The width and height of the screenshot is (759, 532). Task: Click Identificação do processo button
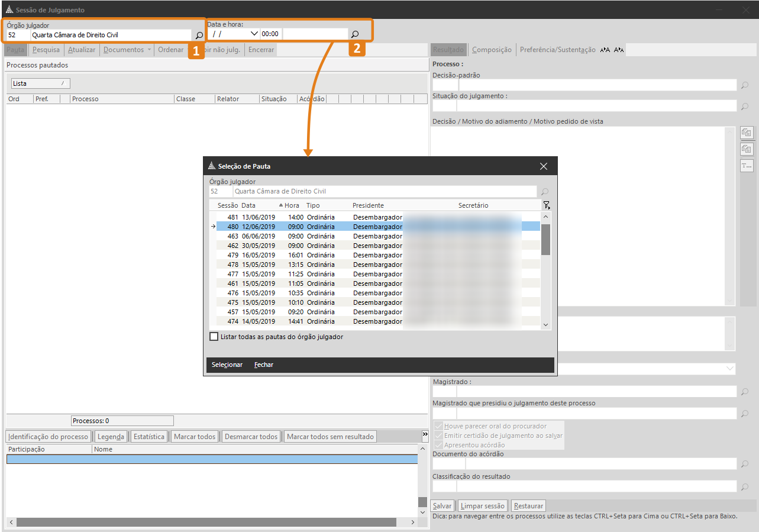point(49,437)
